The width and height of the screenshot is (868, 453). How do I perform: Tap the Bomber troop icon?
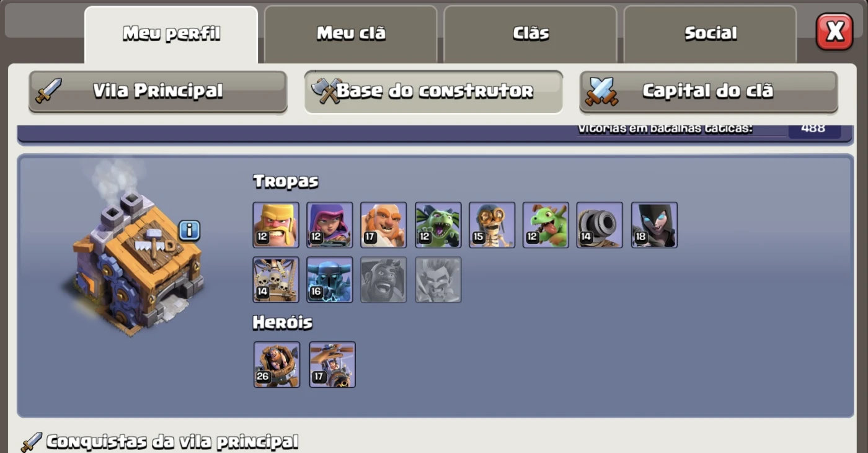click(x=492, y=225)
